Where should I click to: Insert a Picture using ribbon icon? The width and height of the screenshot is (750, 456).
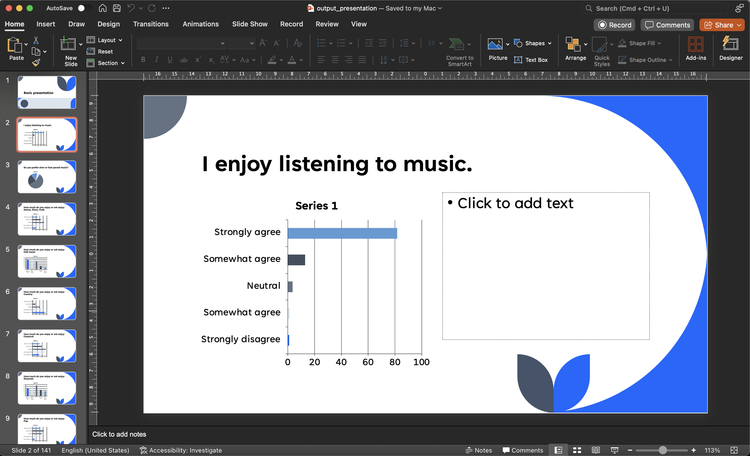tap(495, 44)
